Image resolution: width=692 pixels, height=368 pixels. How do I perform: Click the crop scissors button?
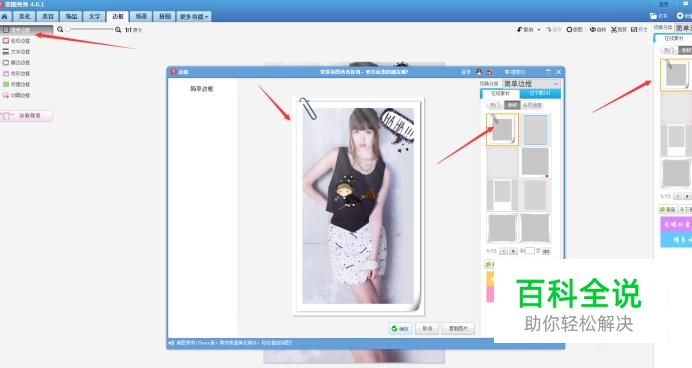pyautogui.click(x=619, y=29)
